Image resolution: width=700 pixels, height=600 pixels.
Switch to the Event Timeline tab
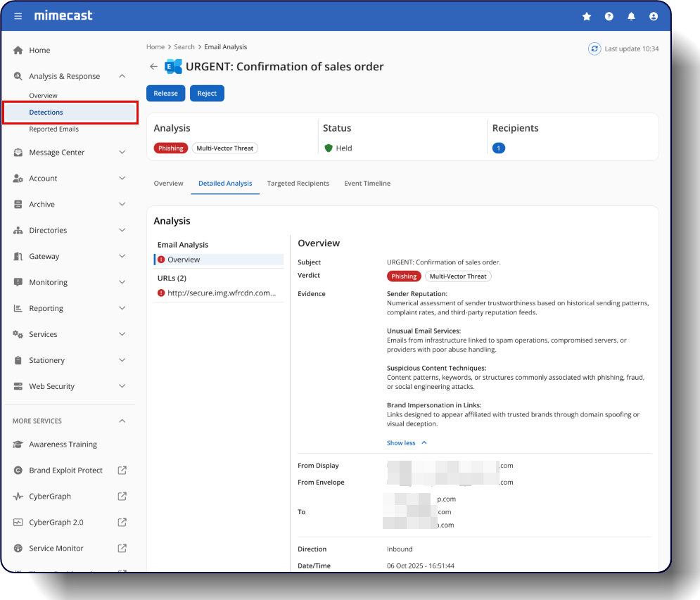tap(367, 184)
